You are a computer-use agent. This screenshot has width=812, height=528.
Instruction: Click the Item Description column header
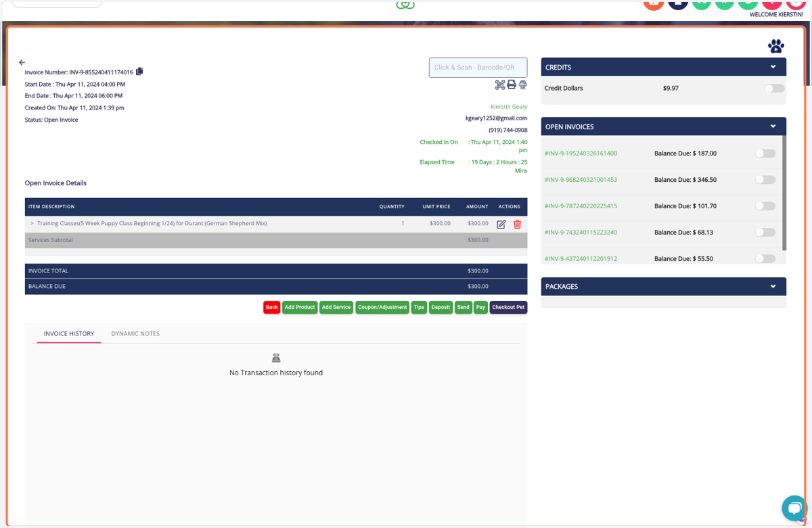[x=51, y=207]
